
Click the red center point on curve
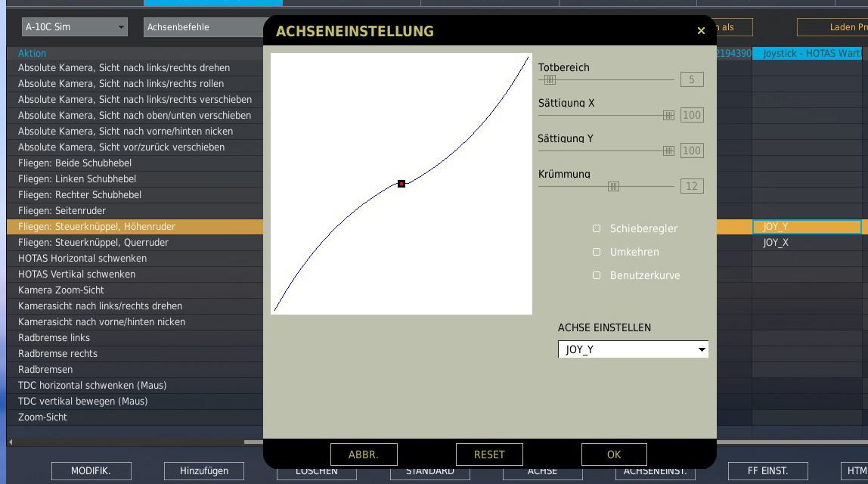(x=401, y=184)
